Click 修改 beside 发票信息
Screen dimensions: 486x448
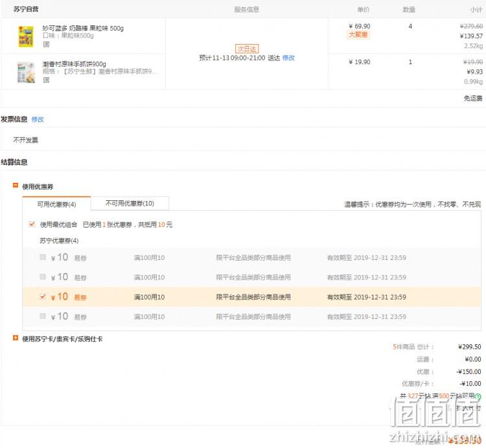pyautogui.click(x=38, y=119)
